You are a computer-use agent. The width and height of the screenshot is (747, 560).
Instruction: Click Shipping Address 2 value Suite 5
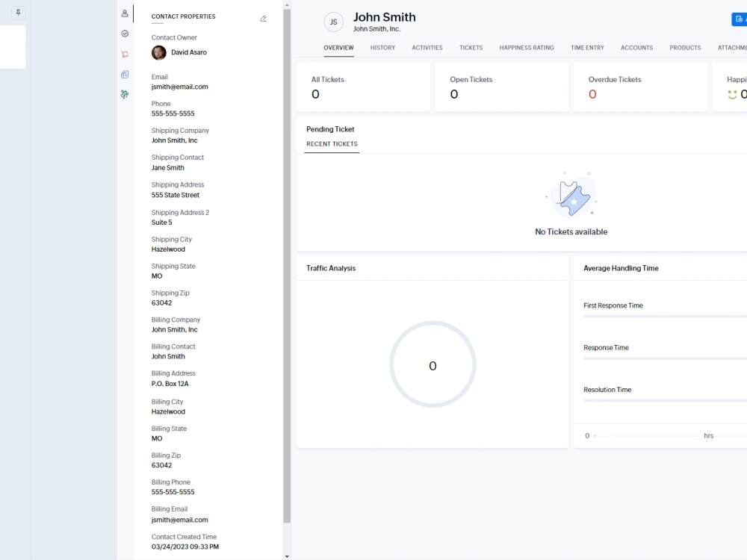[162, 223]
